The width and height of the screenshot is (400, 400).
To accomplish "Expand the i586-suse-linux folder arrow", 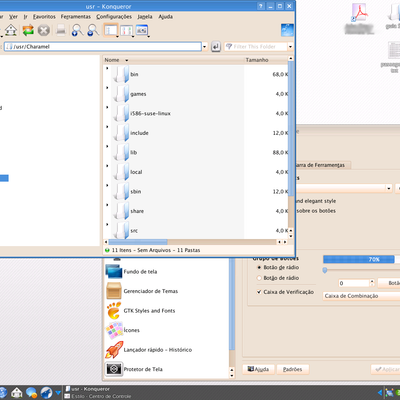I will [x=107, y=107].
